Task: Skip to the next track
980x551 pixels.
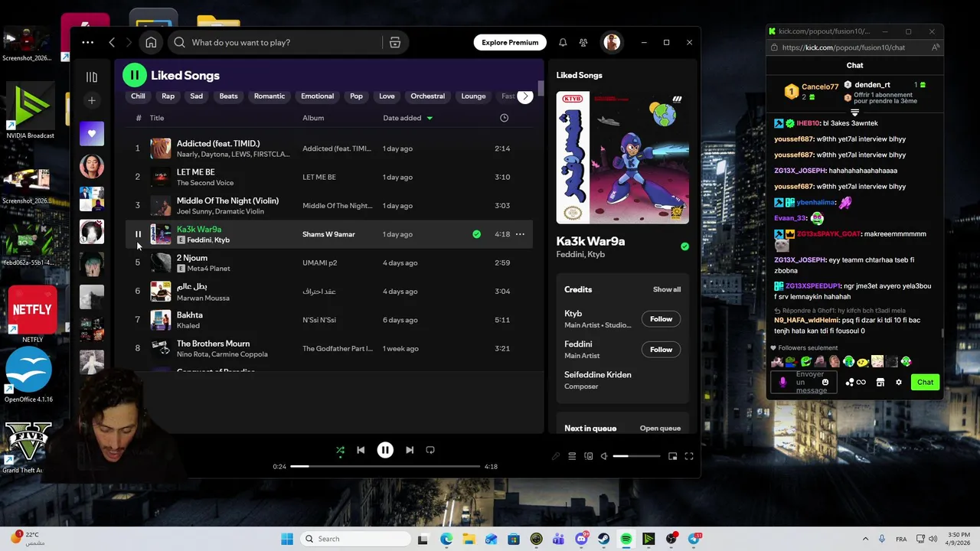Action: tap(410, 450)
